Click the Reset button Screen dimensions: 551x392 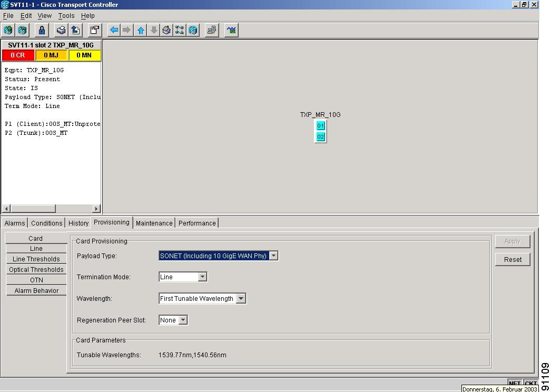[x=513, y=260]
